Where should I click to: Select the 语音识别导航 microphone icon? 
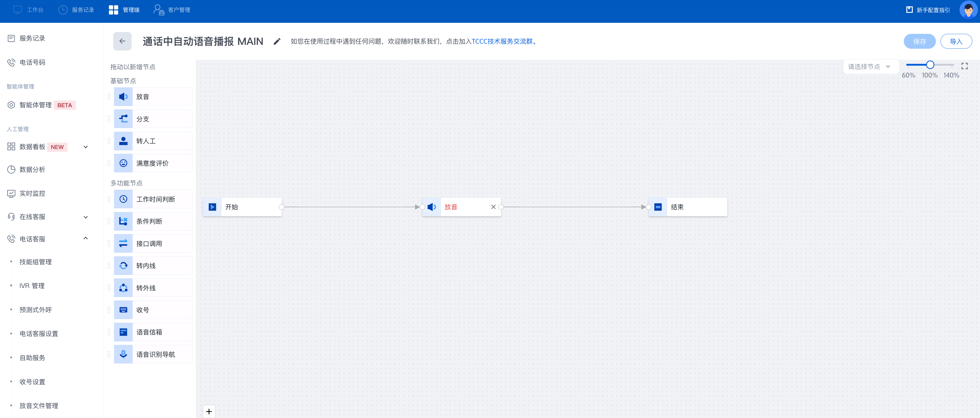coord(123,354)
